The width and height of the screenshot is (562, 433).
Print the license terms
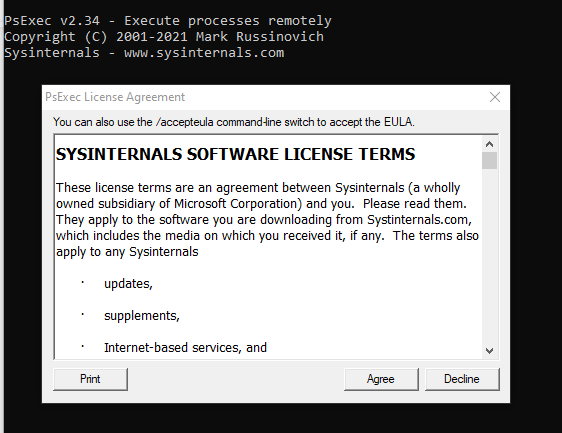(90, 379)
